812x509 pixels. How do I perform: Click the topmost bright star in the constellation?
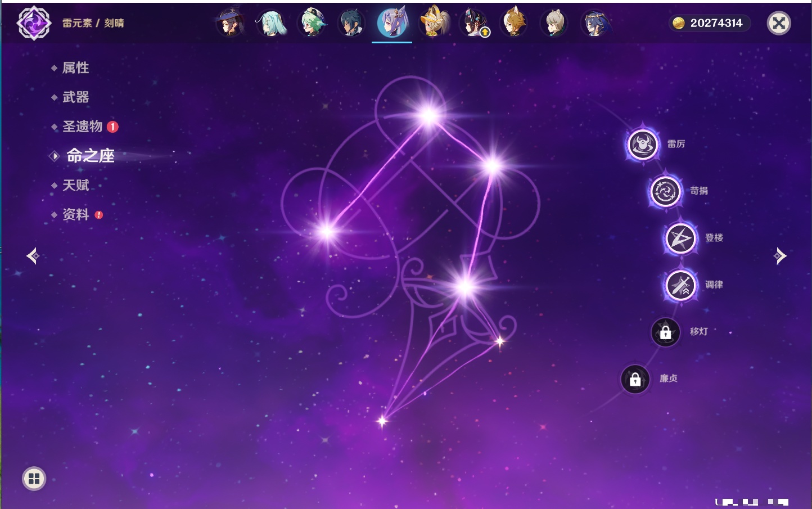pos(428,116)
